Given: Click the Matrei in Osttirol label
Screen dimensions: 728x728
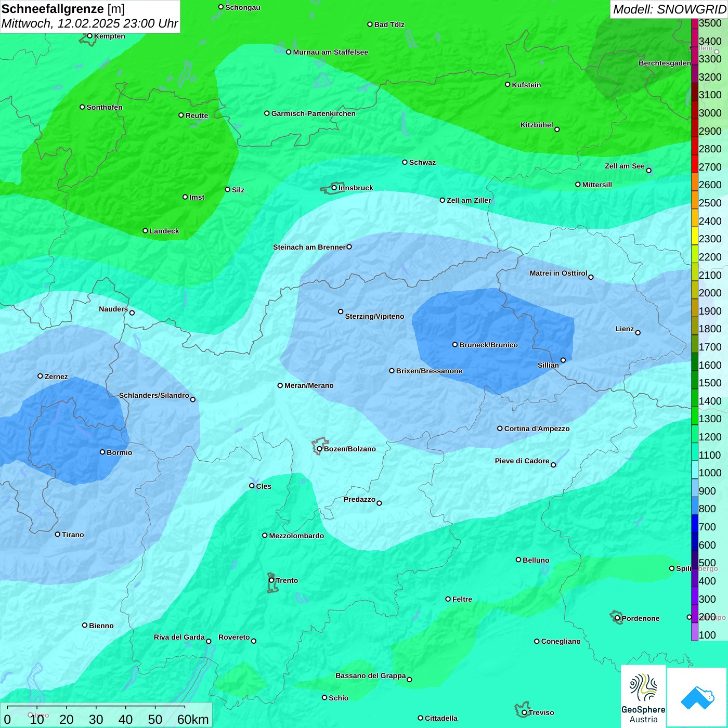Looking at the screenshot, I should [x=558, y=273].
